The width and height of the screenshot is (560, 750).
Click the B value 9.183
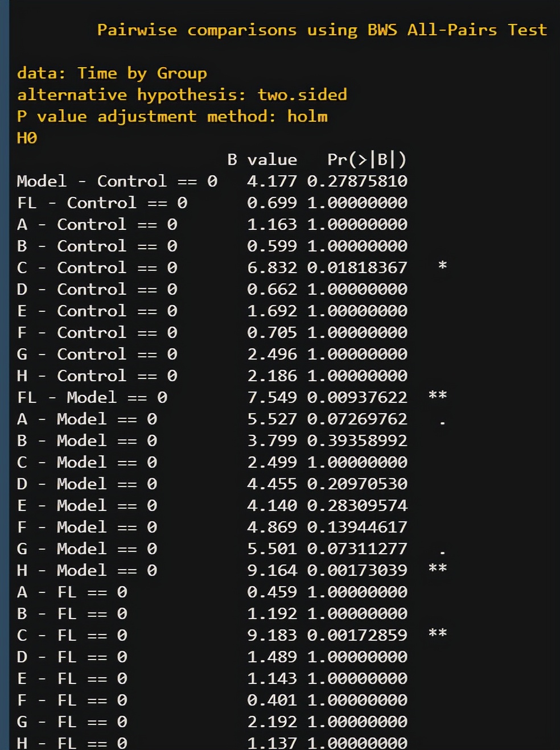tap(271, 636)
